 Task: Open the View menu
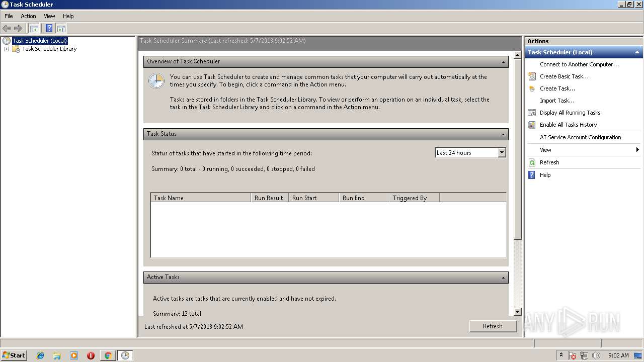49,16
